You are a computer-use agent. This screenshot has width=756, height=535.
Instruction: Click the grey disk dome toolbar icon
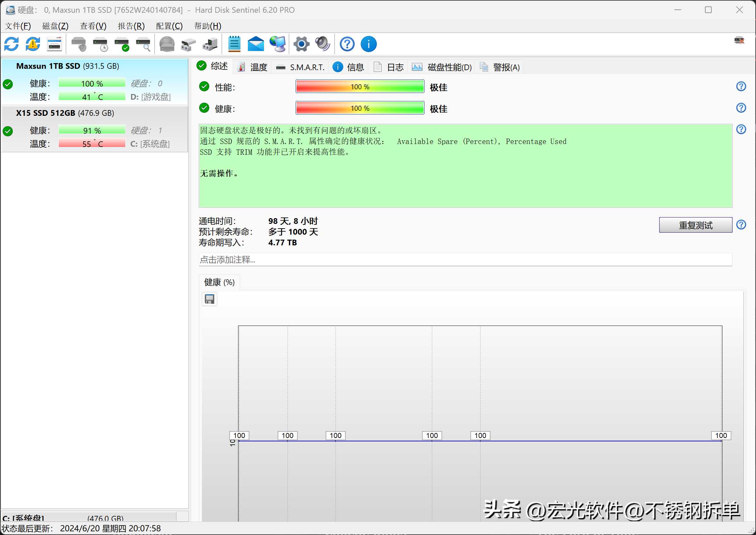click(167, 44)
